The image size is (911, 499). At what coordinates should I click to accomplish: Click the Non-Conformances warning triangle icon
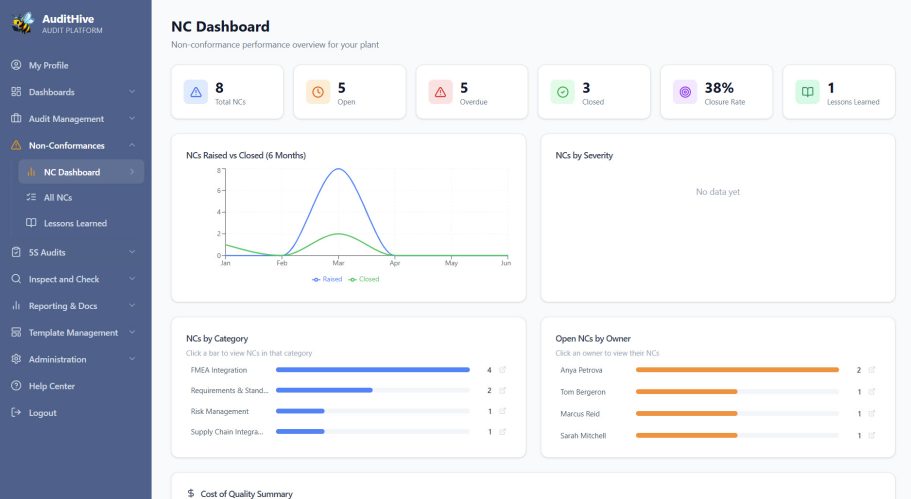16,145
